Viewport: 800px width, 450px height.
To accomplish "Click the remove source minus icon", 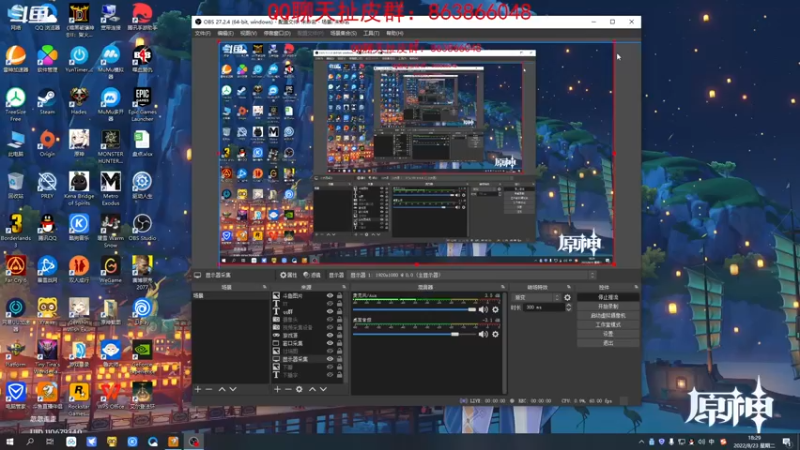I will click(x=288, y=389).
